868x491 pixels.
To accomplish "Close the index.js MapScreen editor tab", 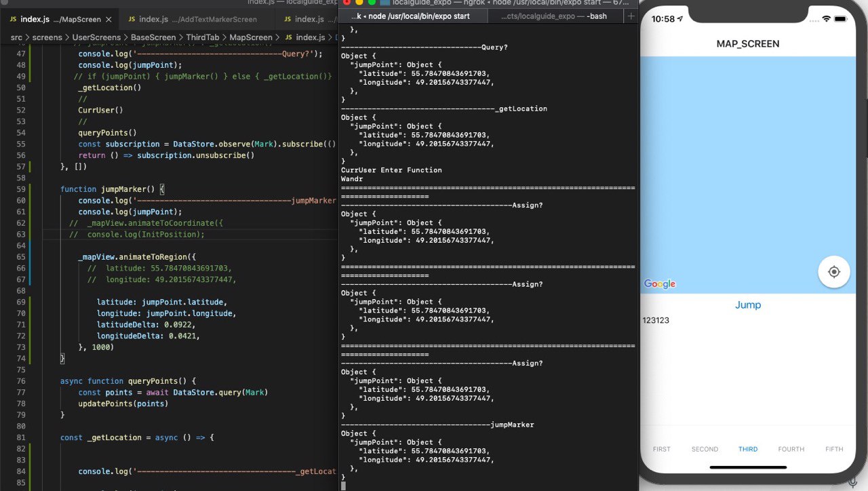I will [x=110, y=19].
